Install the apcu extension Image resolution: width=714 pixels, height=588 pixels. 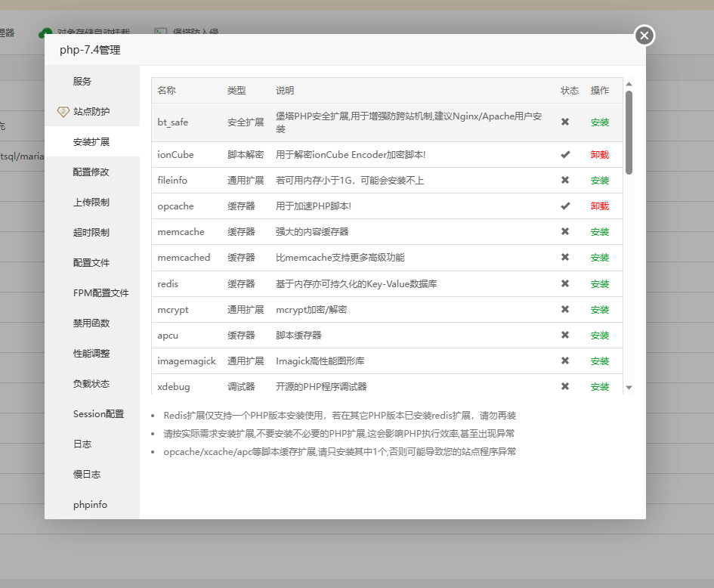[x=599, y=336]
